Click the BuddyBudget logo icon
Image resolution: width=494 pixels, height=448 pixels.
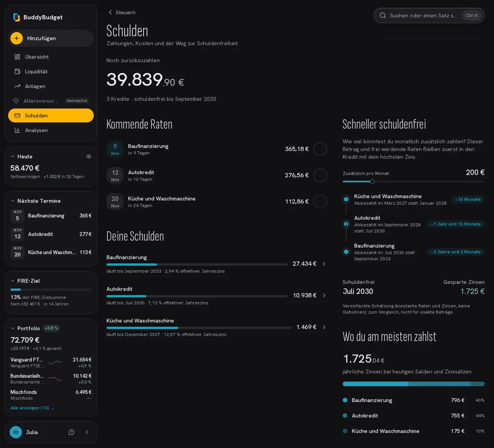pos(16,17)
